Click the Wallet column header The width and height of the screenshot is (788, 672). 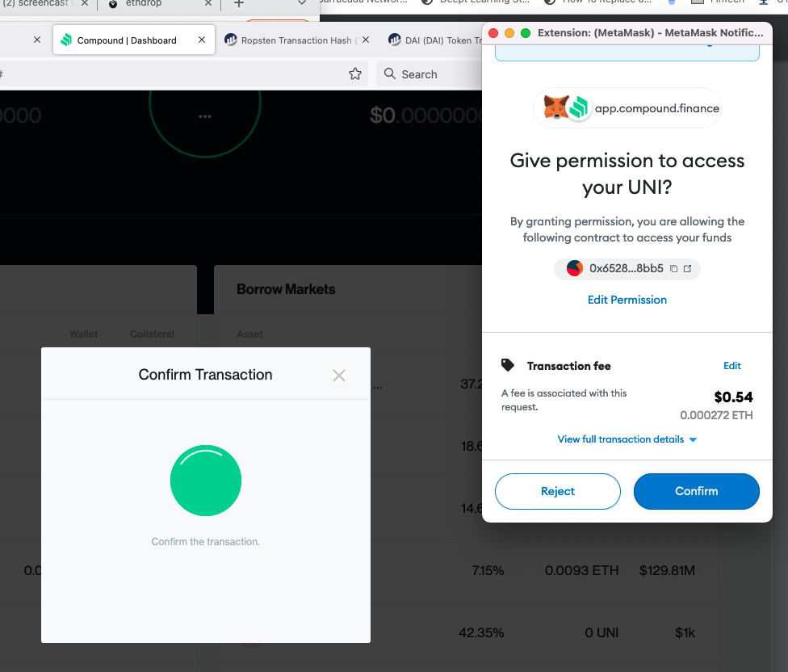[83, 334]
